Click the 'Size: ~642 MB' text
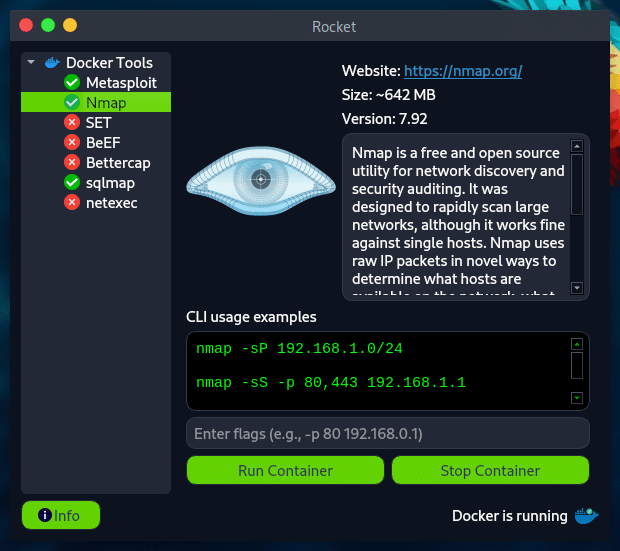620x551 pixels. (x=389, y=95)
